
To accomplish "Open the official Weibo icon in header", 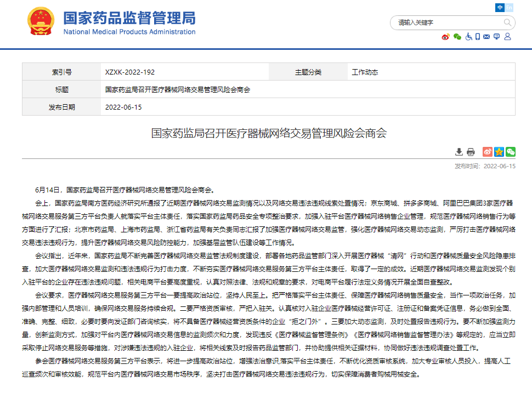I will (x=445, y=37).
